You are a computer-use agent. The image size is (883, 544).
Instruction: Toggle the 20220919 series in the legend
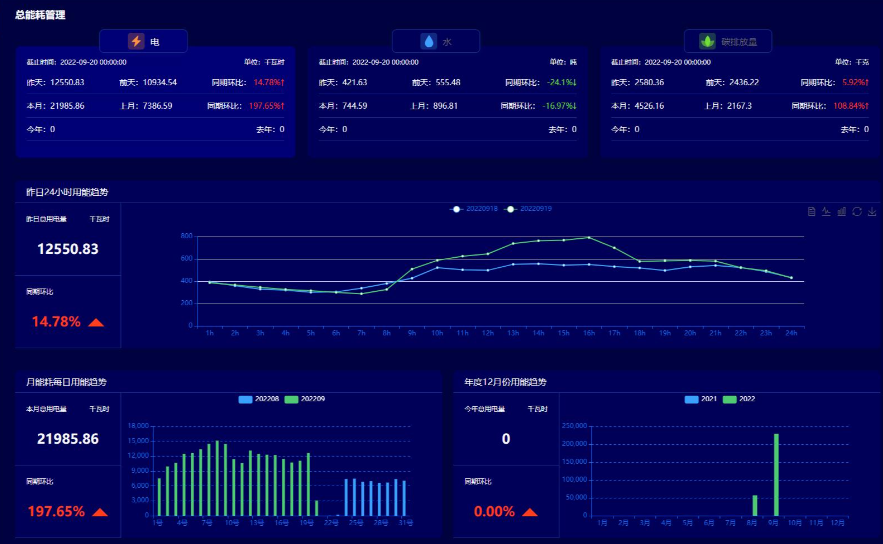tap(529, 209)
